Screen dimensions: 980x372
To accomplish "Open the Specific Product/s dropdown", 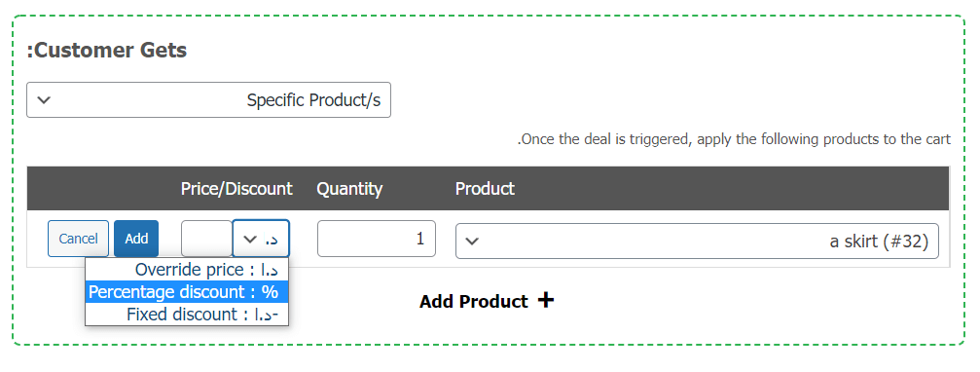I will tap(209, 100).
